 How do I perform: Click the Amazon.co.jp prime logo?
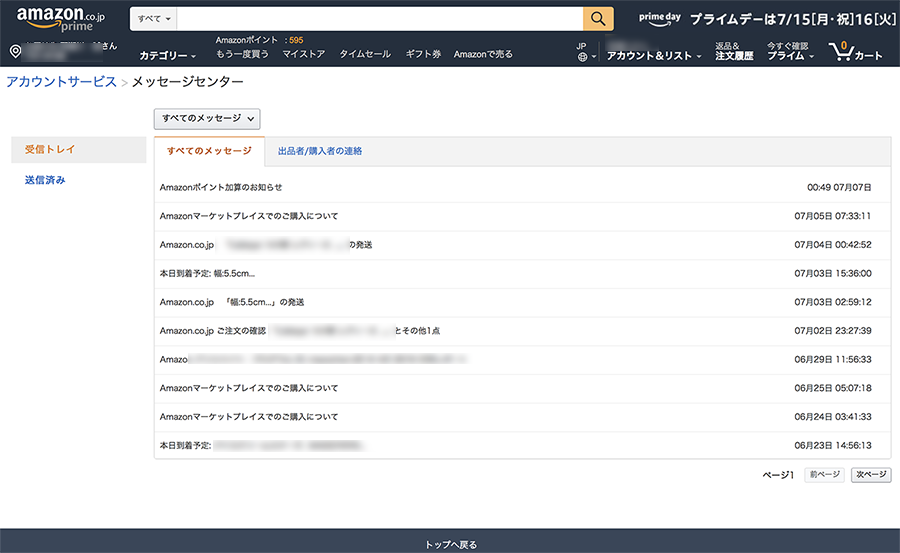61,19
